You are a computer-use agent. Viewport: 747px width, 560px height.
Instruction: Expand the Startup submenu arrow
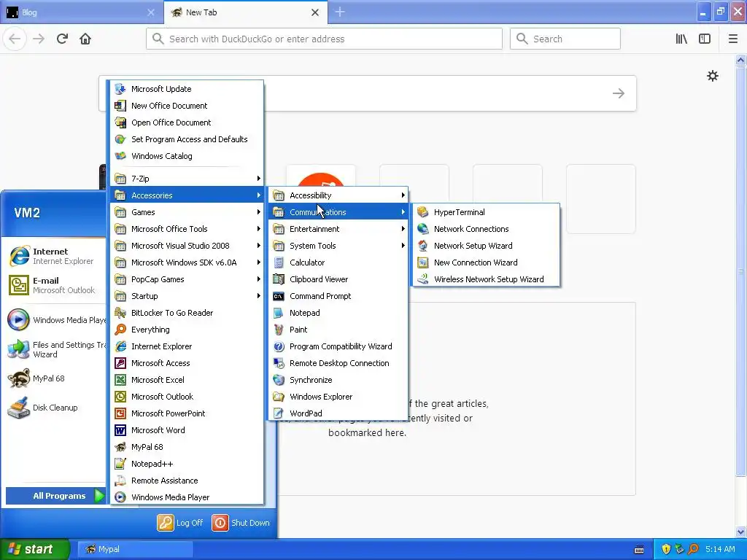pyautogui.click(x=259, y=296)
